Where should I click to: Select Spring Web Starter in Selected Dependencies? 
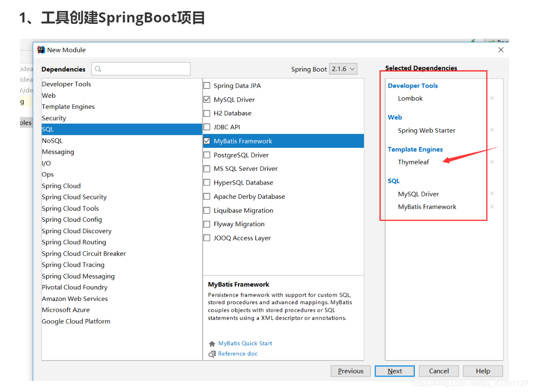point(427,130)
